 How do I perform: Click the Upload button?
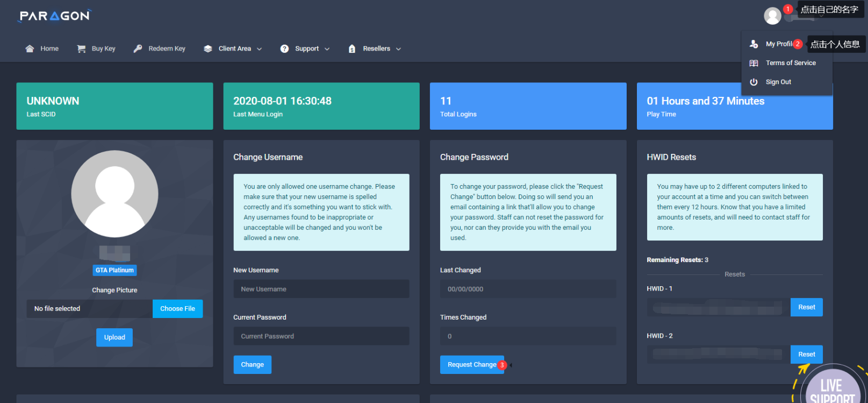(114, 337)
